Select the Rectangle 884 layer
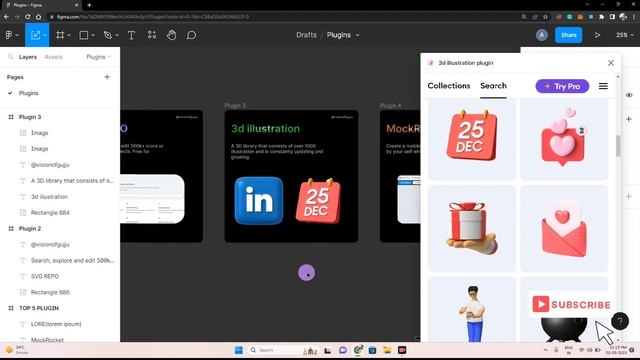640x360 pixels. click(x=50, y=213)
